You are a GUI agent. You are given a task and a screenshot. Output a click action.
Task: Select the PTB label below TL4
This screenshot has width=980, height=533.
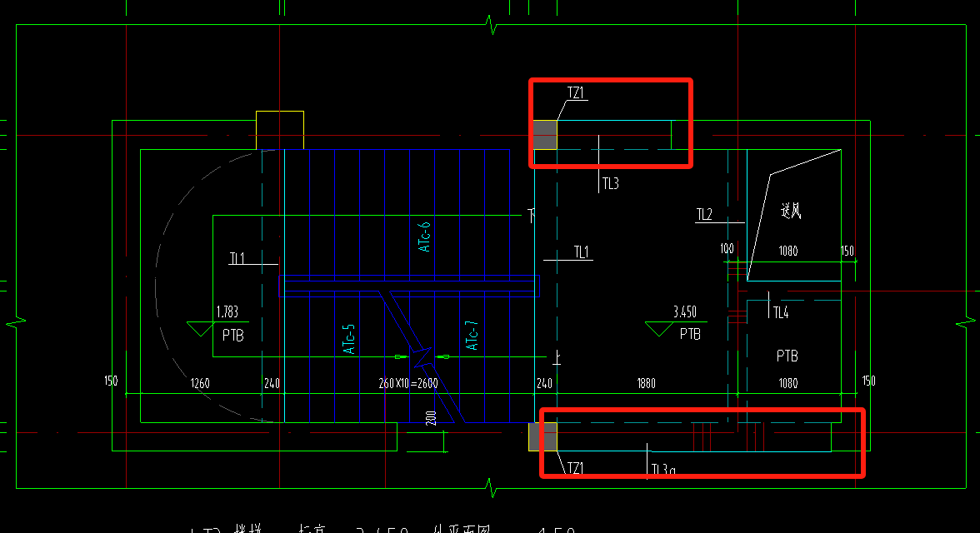click(x=787, y=356)
